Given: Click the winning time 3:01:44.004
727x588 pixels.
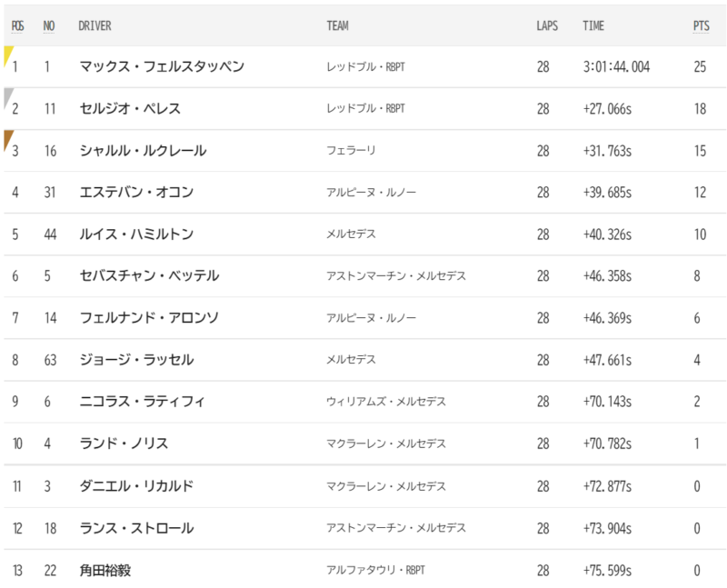Looking at the screenshot, I should [616, 66].
